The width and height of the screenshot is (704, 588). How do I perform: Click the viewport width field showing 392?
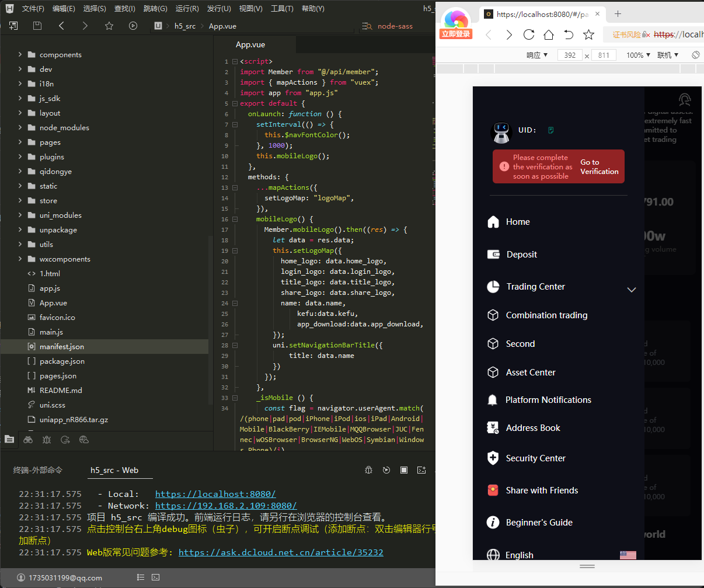[570, 55]
